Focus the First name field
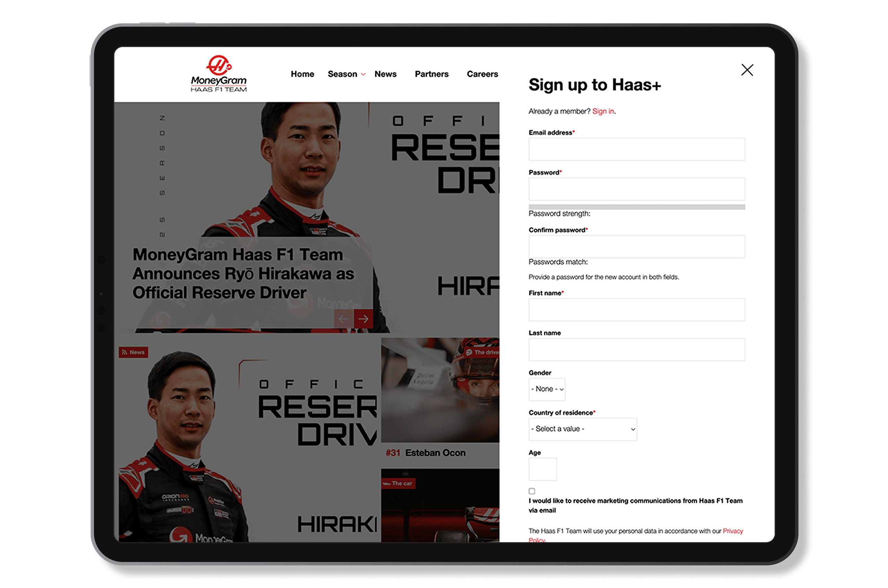Viewport: 888px width, 588px height. [637, 310]
